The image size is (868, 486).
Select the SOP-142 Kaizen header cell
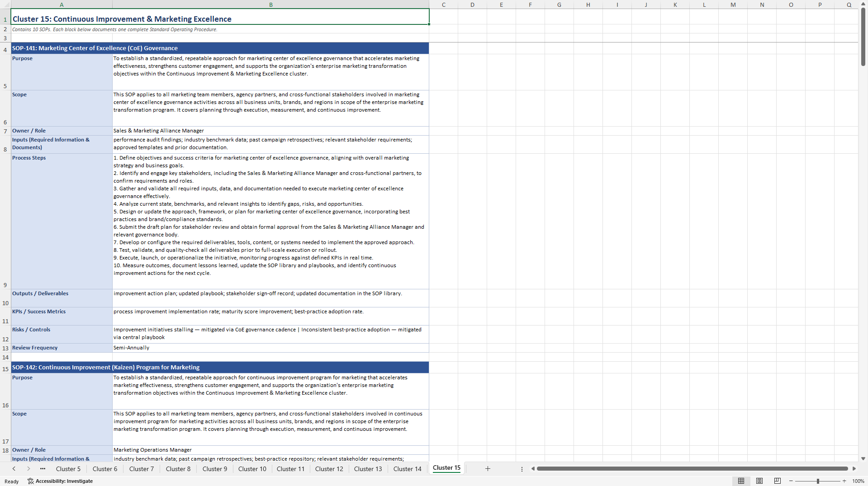[x=220, y=368]
